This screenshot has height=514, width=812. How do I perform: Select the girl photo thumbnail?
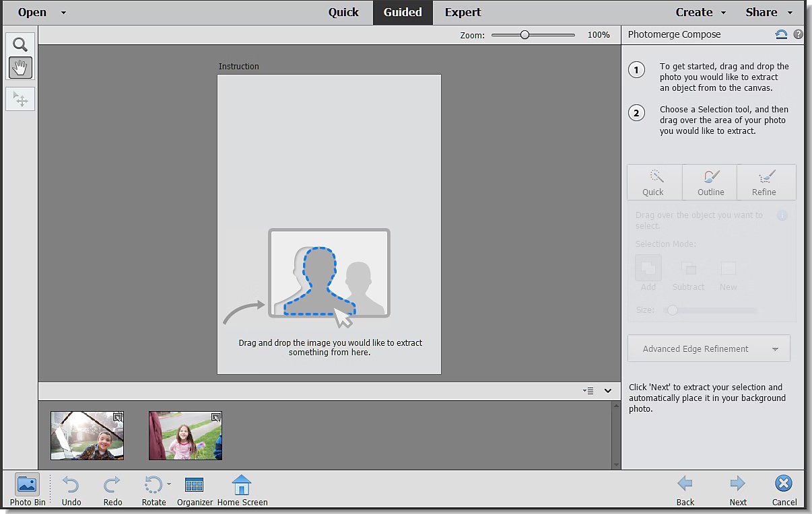pyautogui.click(x=185, y=435)
